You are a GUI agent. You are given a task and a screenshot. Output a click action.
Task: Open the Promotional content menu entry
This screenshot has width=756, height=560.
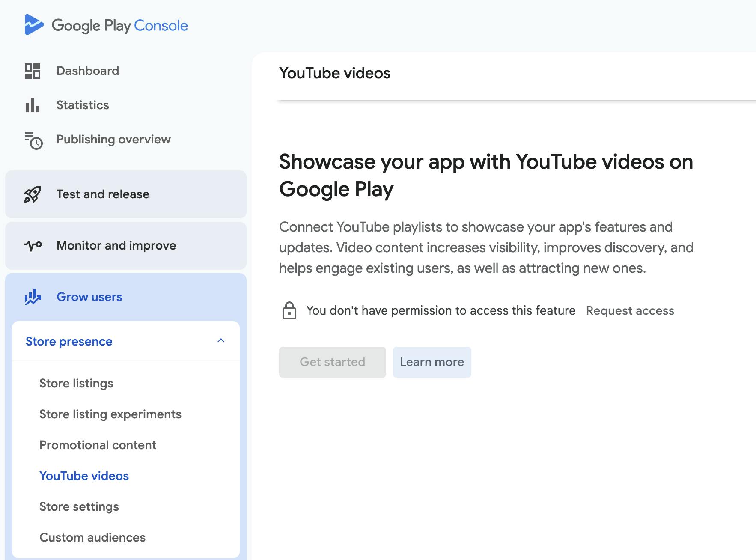point(98,445)
